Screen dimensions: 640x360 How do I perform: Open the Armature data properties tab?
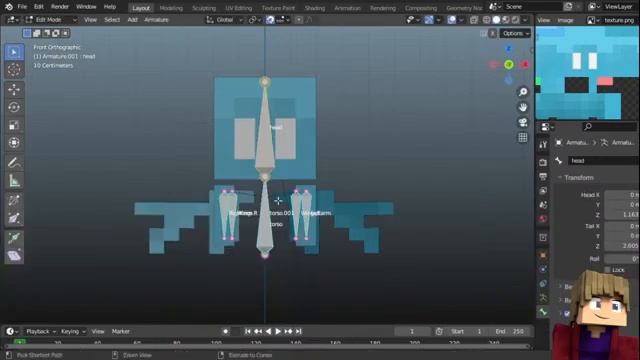(x=543, y=298)
